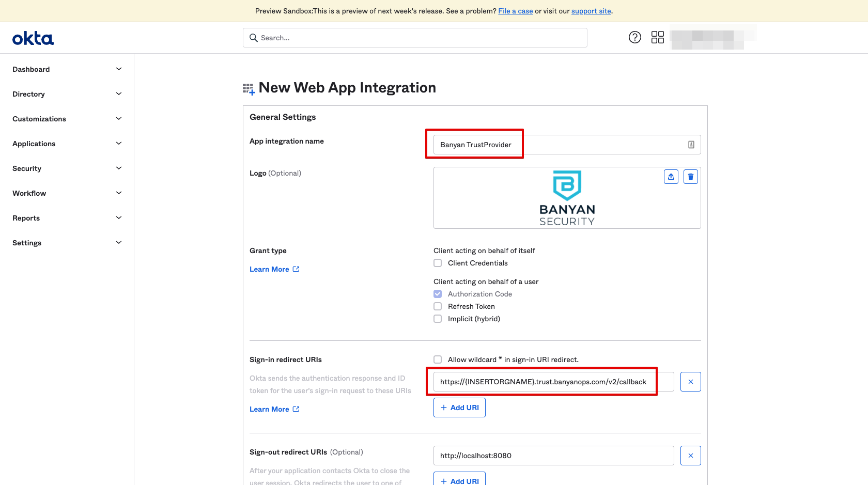868x485 pixels.
Task: Remove the sign-in redirect URI
Action: pyautogui.click(x=690, y=382)
